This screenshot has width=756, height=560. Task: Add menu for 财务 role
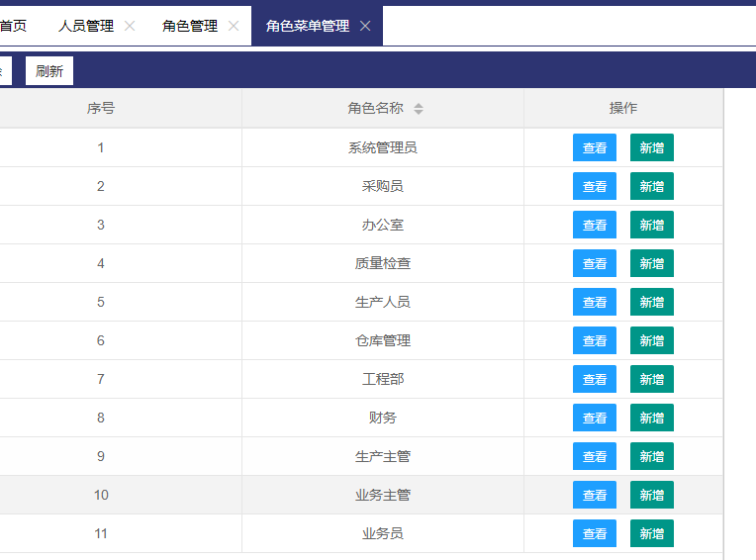pyautogui.click(x=652, y=418)
